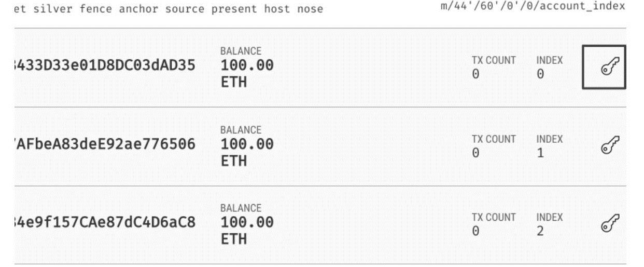Click the INDEX value 1
Viewport: 644px width, 267px height.
pos(540,153)
